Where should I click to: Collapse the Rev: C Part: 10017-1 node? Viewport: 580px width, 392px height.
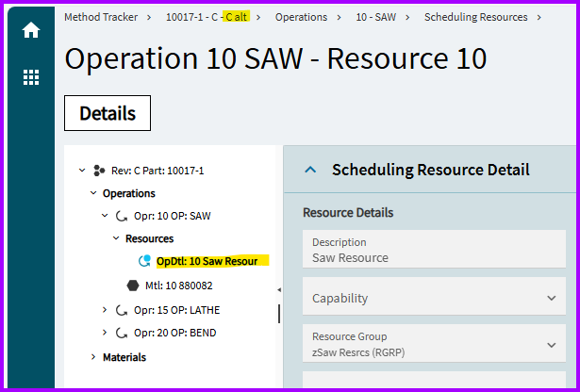[x=82, y=171]
